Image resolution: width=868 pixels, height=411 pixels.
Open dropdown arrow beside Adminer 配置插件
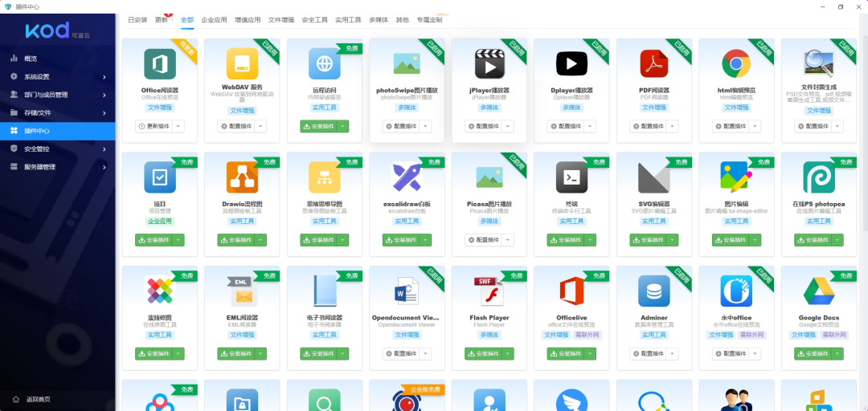tap(673, 353)
